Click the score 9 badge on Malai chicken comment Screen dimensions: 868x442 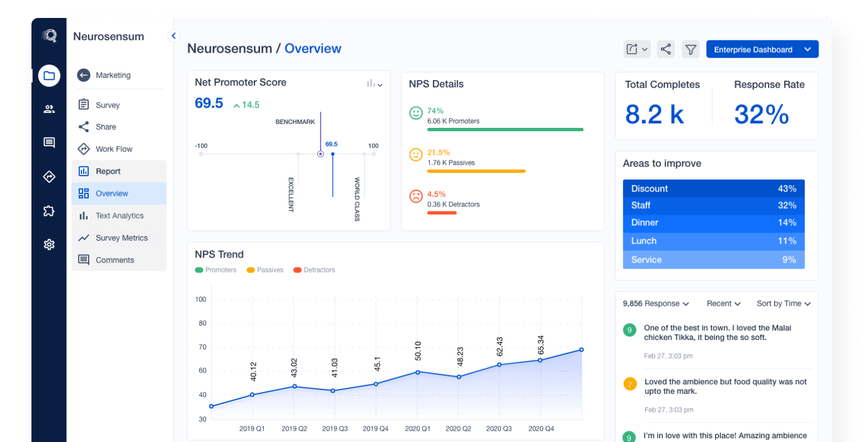pyautogui.click(x=630, y=330)
